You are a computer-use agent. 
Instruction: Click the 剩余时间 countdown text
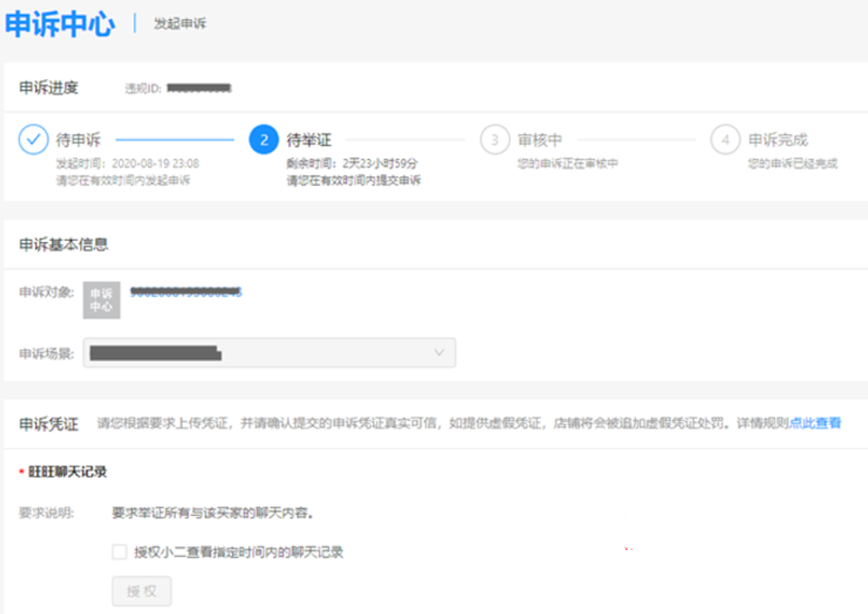[x=352, y=164]
